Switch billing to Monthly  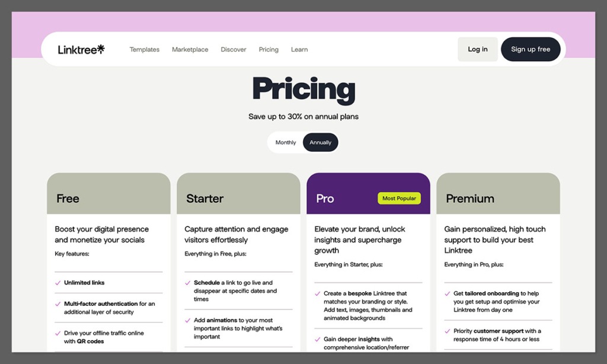(x=286, y=142)
